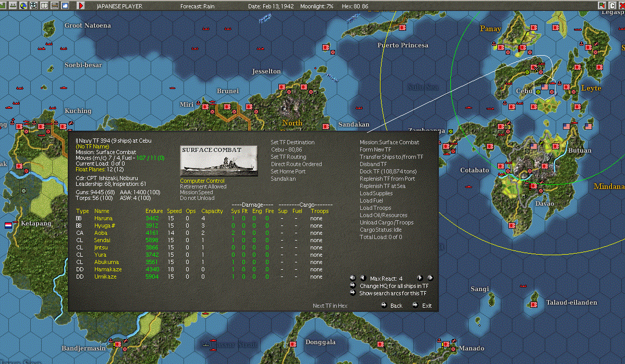
Task: Click the C button at top right
Action: [x=613, y=6]
